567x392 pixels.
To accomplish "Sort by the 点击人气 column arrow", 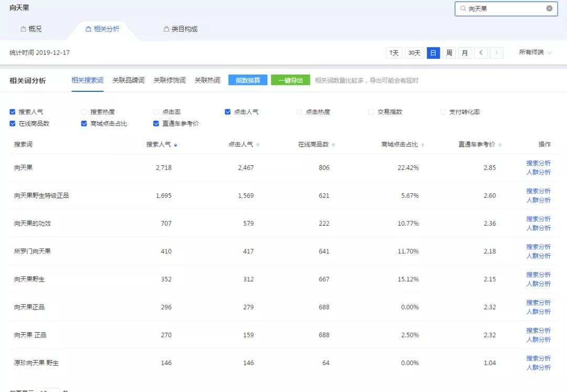I will pos(257,143).
